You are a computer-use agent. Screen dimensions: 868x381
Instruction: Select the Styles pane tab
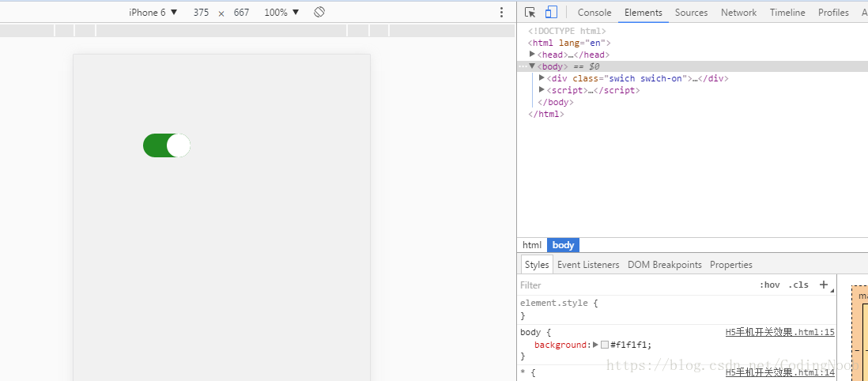tap(537, 265)
